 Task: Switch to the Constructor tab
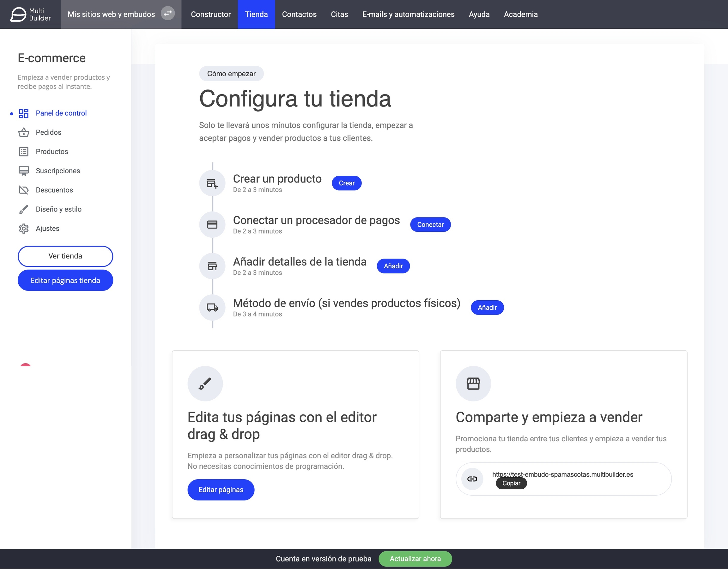[x=210, y=14]
